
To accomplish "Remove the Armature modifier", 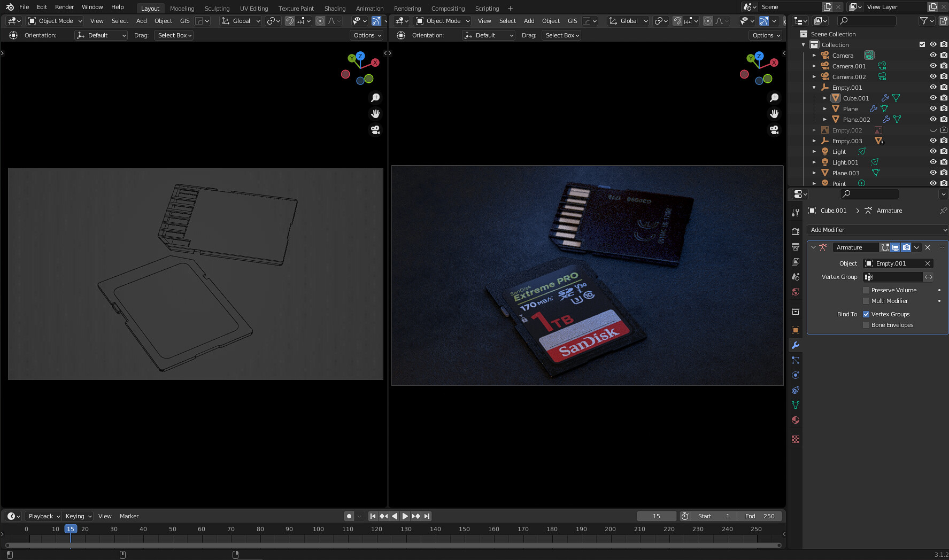I will (928, 247).
